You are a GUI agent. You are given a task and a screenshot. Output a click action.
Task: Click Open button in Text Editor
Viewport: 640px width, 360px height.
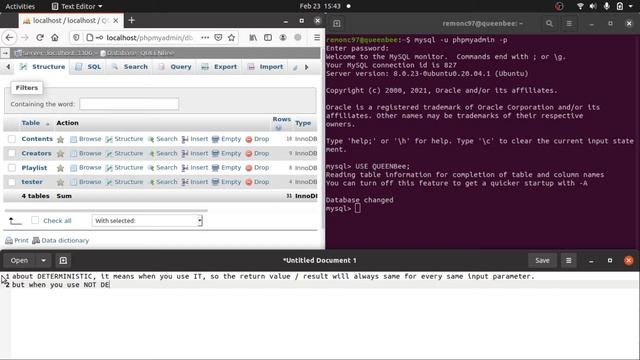(19, 260)
